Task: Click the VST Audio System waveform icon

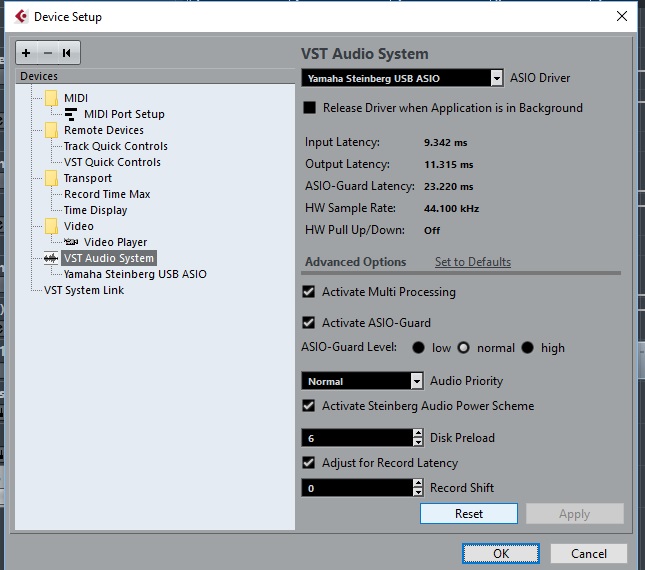Action: [x=51, y=258]
